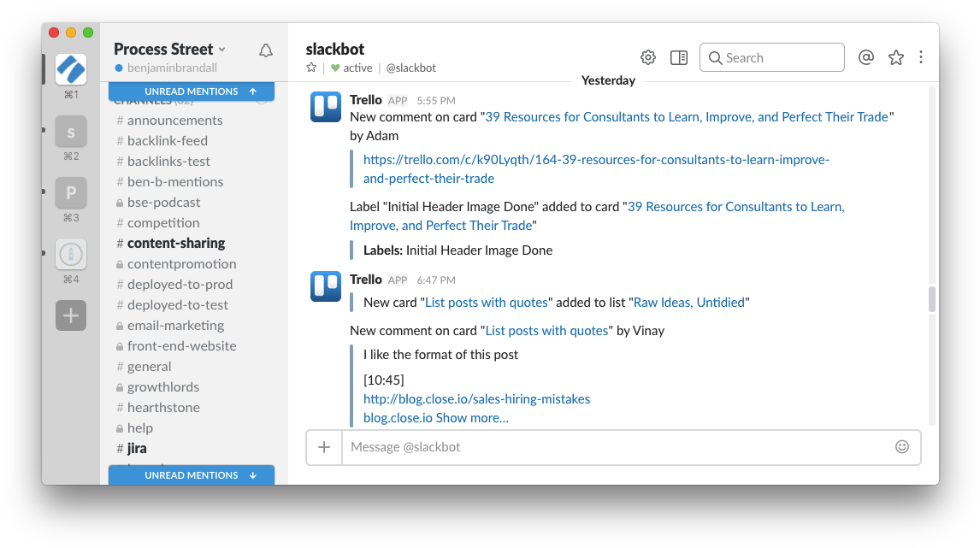Open the private growthlords channel
Image resolution: width=980 pixels, height=548 pixels.
(156, 387)
